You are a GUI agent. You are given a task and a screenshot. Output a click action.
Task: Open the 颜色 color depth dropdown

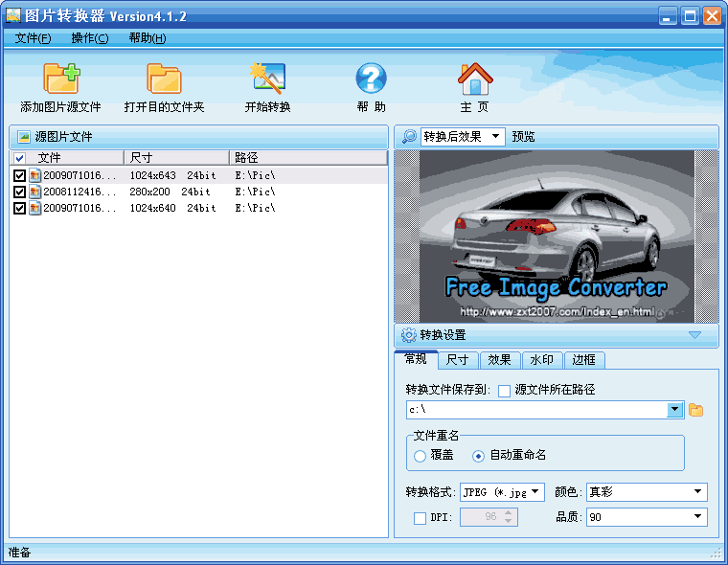(x=697, y=492)
